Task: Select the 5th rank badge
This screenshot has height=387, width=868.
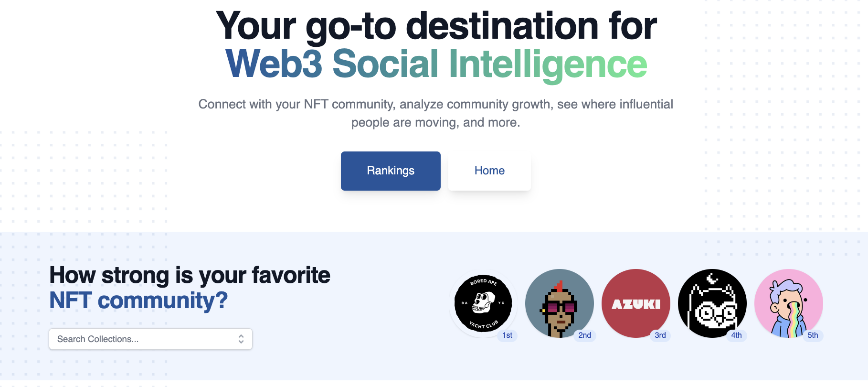Action: (813, 335)
